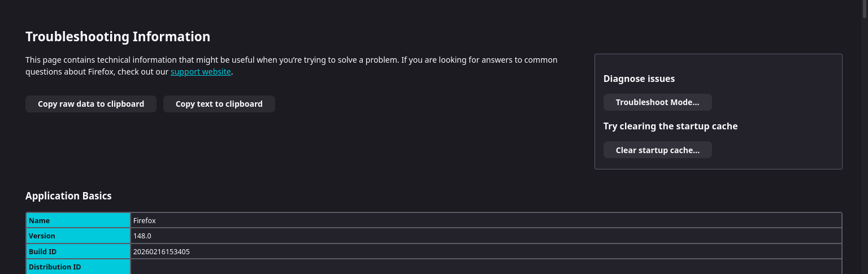Select the Name row header cell
This screenshot has height=274, width=868.
click(78, 220)
